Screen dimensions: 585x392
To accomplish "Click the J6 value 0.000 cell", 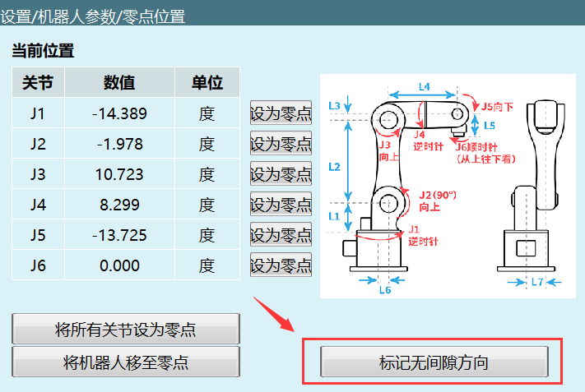I will [119, 265].
